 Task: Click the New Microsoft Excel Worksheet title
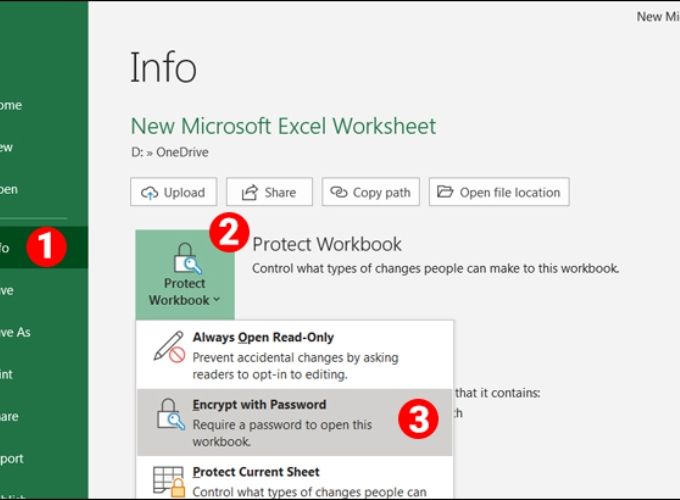tap(283, 126)
